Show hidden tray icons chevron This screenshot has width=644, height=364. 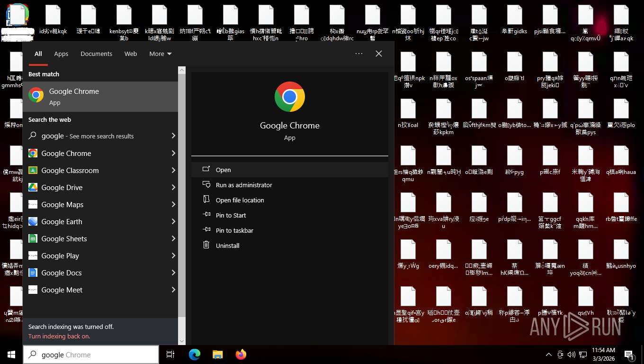tap(549, 355)
